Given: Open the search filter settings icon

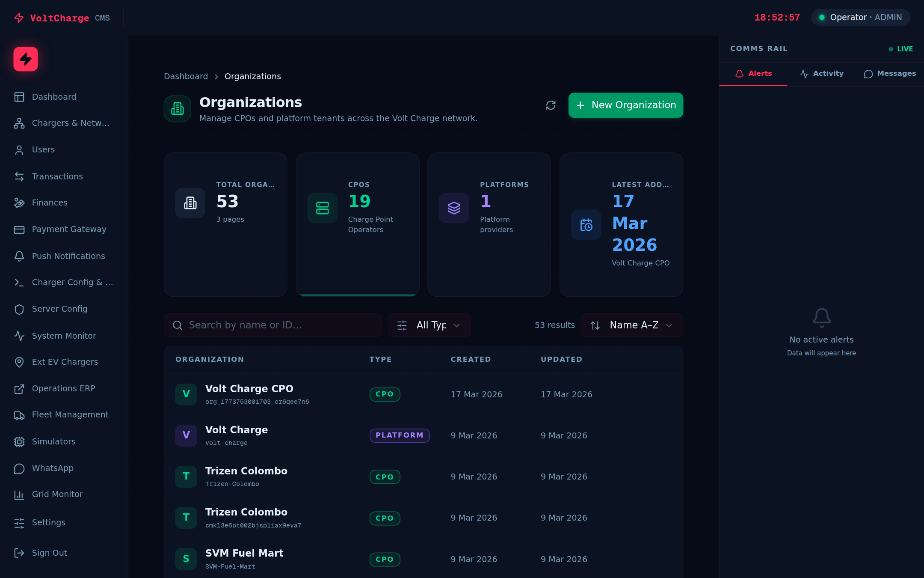Looking at the screenshot, I should pyautogui.click(x=402, y=325).
